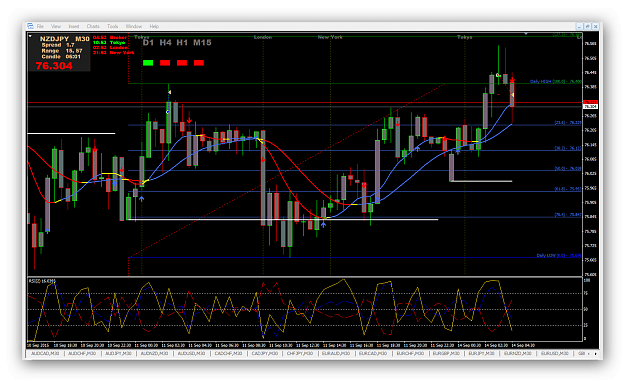Click the green D1 trend box
This screenshot has width=625, height=382.
tap(148, 63)
